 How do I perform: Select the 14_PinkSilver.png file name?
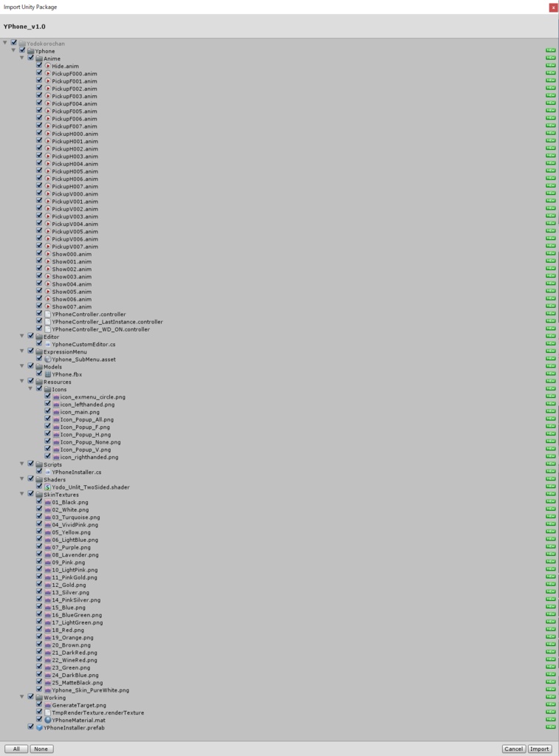coord(76,600)
